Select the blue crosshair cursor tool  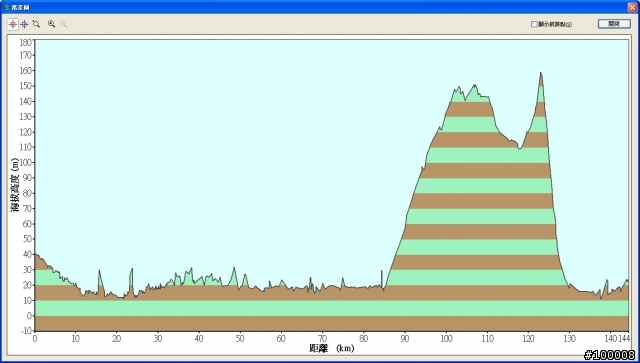24,24
